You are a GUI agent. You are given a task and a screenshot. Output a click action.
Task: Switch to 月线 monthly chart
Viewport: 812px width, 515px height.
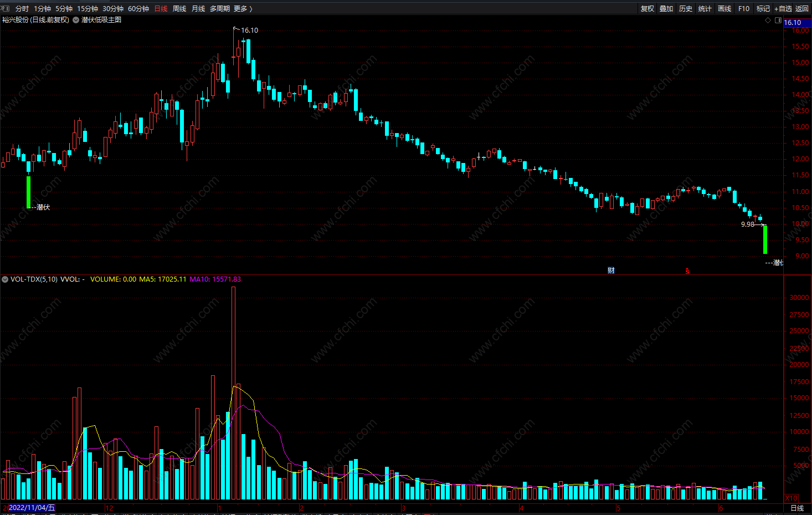[198, 8]
